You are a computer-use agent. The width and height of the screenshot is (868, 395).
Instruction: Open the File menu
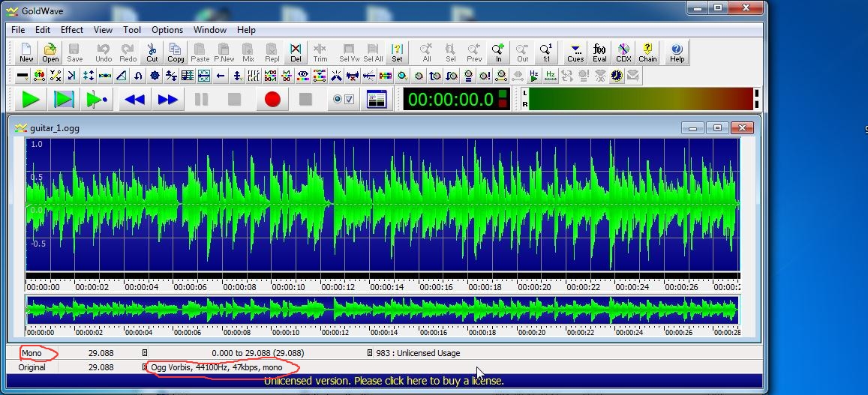pos(18,30)
